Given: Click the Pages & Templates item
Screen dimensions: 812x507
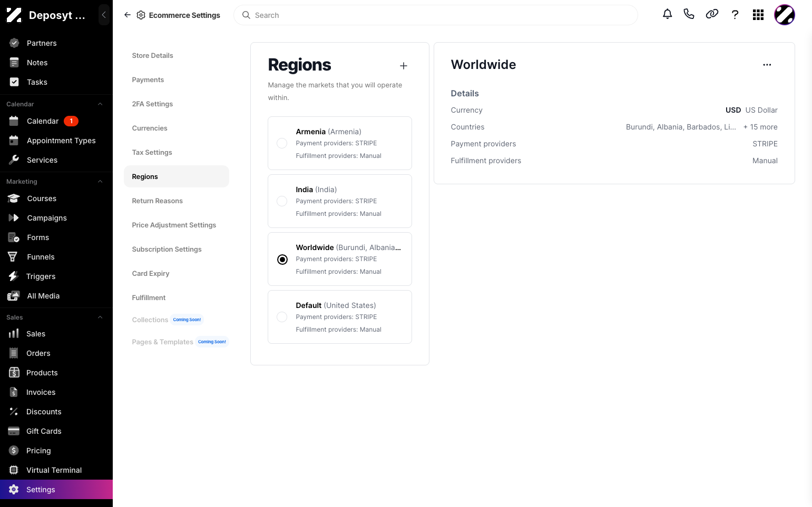Looking at the screenshot, I should coord(180,342).
